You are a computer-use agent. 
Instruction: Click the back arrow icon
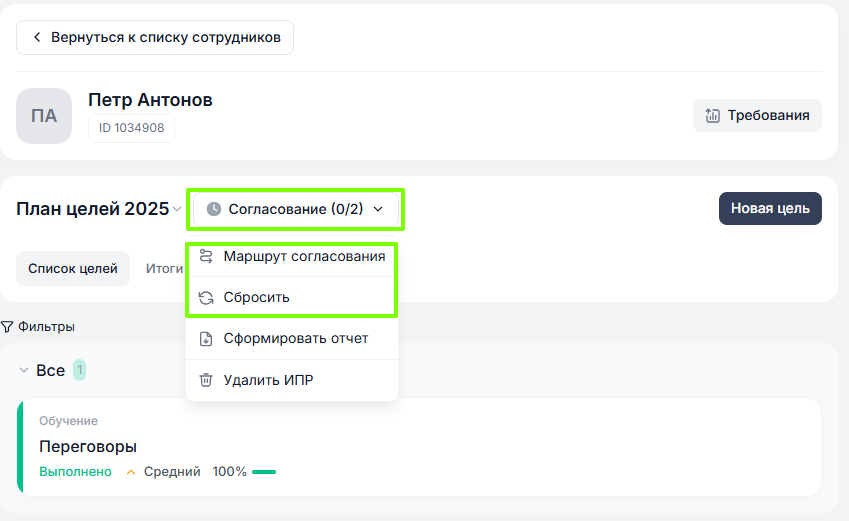pos(37,38)
